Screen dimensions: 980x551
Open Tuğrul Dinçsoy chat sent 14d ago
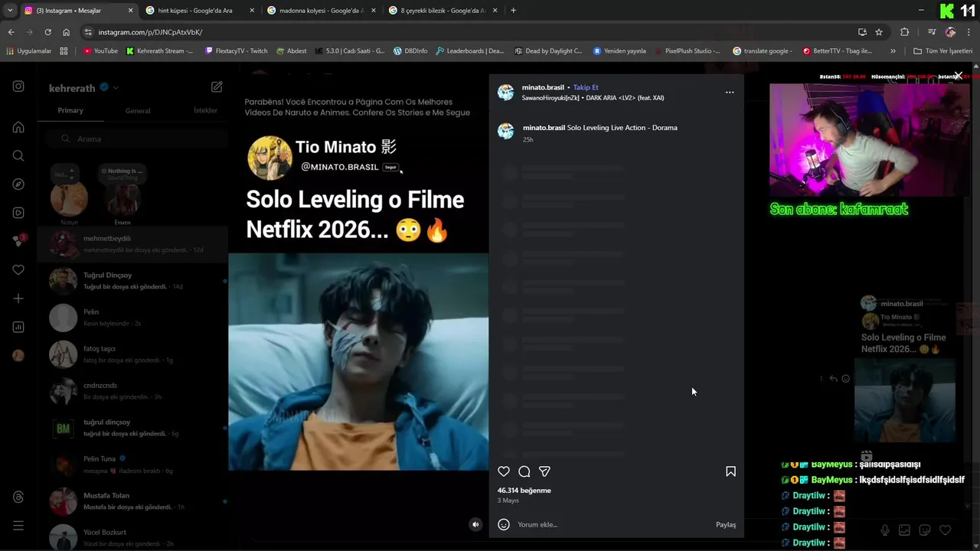tap(133, 281)
